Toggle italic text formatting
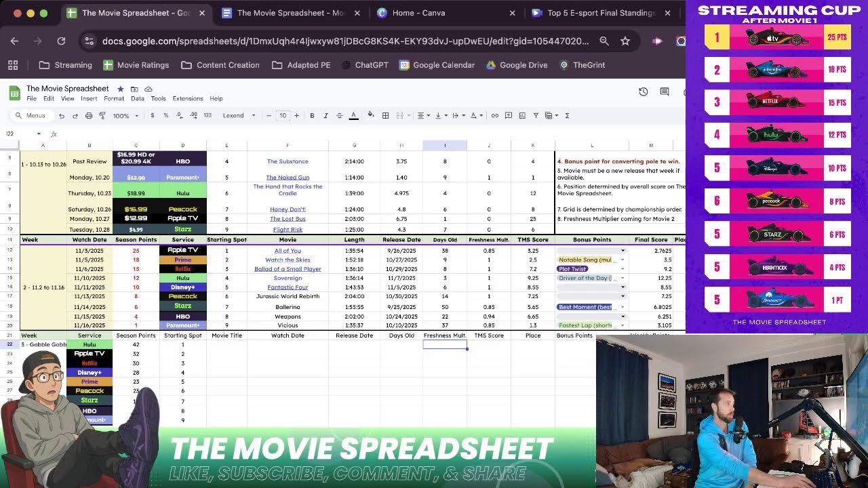The image size is (868, 488). [325, 116]
